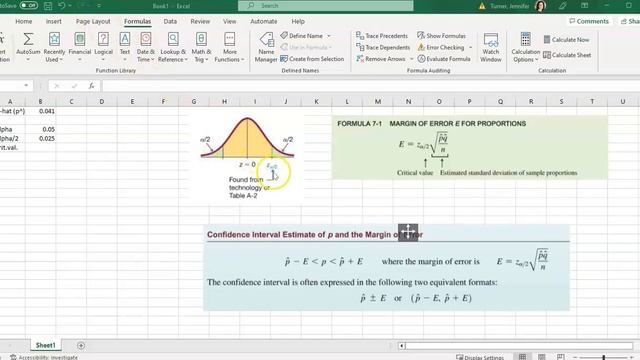Select column header H
This screenshot has width=640, height=360.
point(224,101)
